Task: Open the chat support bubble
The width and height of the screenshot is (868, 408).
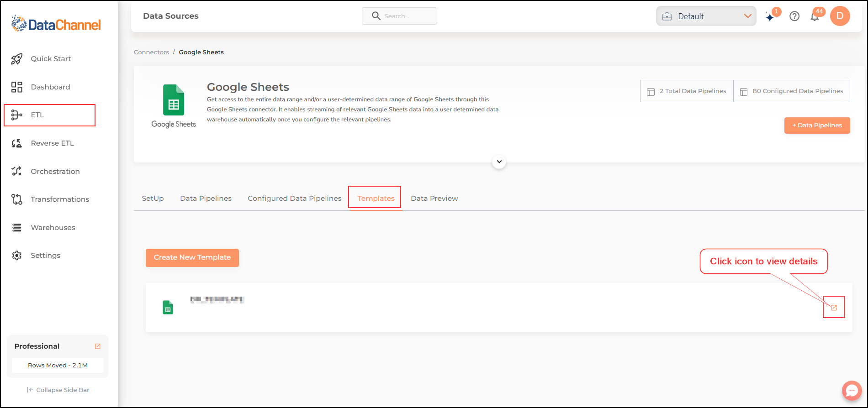Action: click(852, 391)
